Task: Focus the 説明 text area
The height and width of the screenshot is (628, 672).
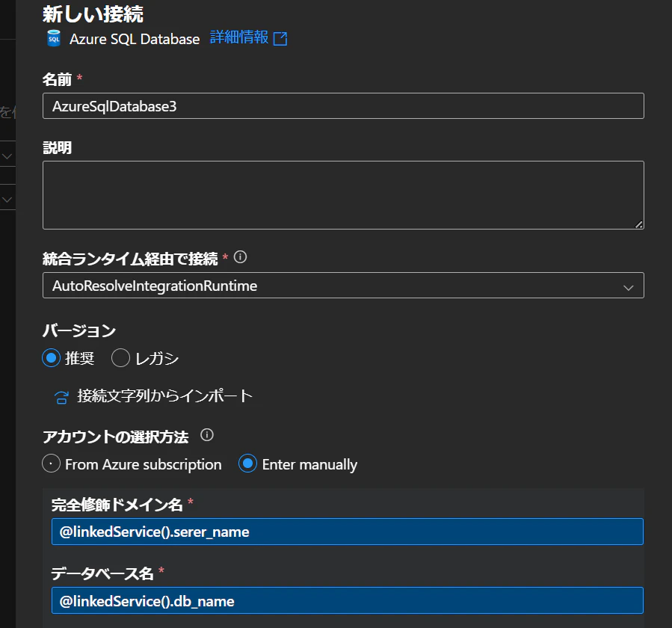Action: (343, 195)
